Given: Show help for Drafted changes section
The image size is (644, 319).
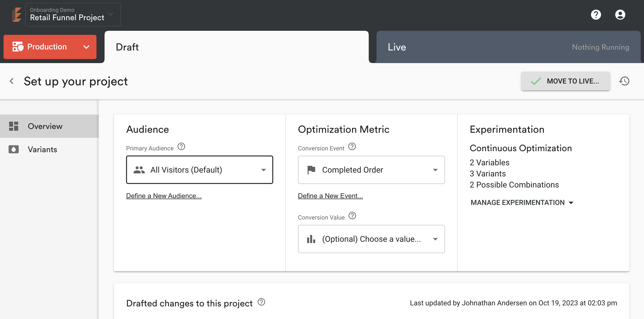Looking at the screenshot, I should tap(261, 302).
